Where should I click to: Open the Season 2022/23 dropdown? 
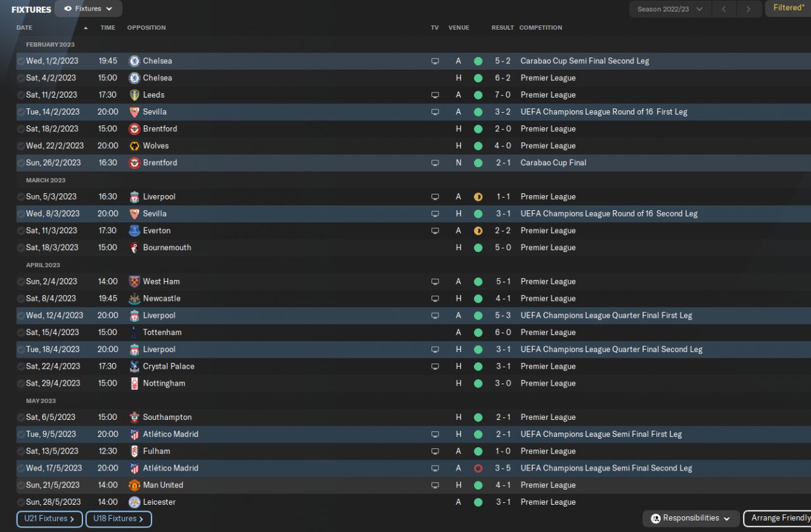670,9
